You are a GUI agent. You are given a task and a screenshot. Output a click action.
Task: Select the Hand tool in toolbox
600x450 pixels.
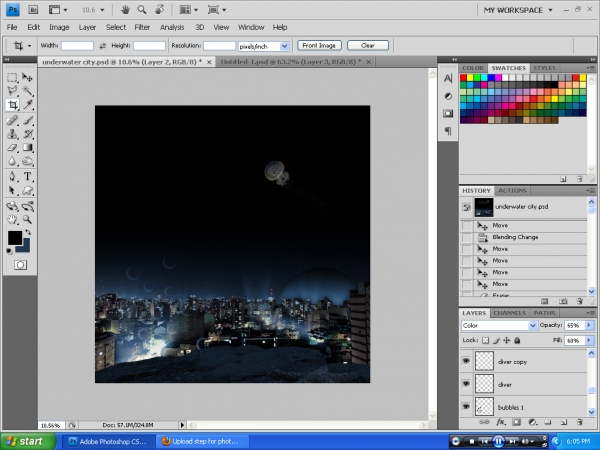tap(12, 219)
